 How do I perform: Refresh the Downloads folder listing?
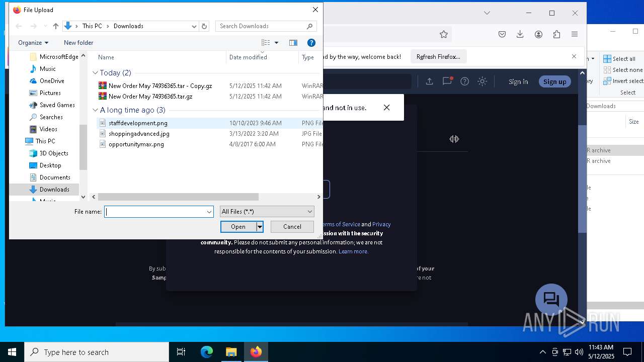[x=204, y=26]
